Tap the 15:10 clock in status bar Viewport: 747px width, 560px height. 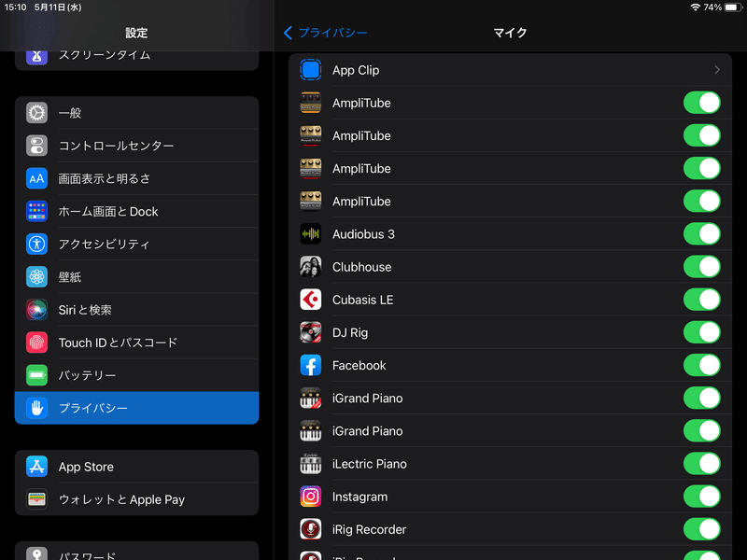pyautogui.click(x=15, y=7)
